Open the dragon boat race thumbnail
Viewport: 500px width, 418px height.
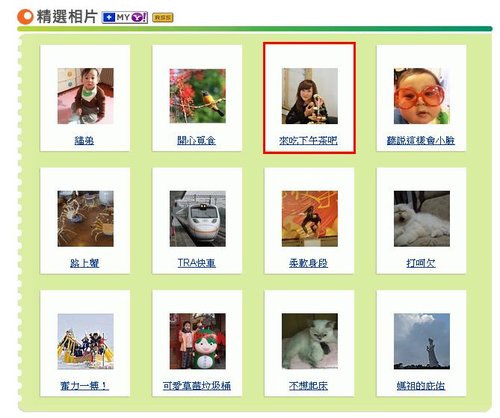click(x=85, y=341)
